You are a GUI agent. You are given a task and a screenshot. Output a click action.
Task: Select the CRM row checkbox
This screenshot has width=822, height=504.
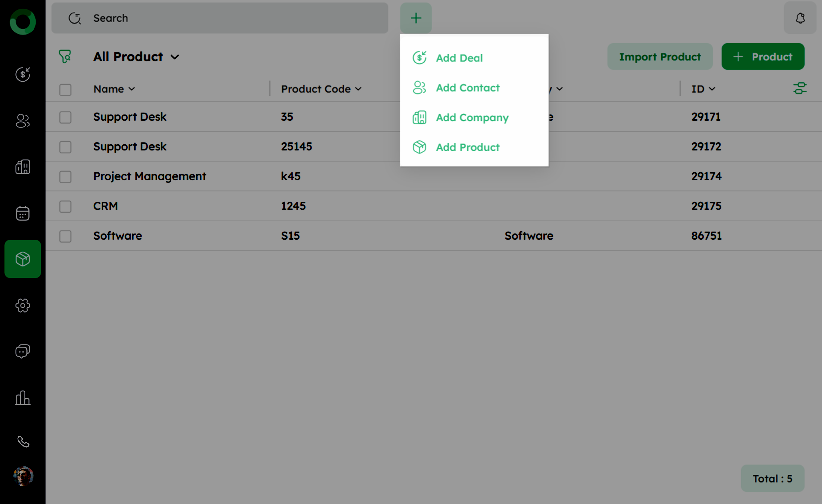(x=65, y=206)
